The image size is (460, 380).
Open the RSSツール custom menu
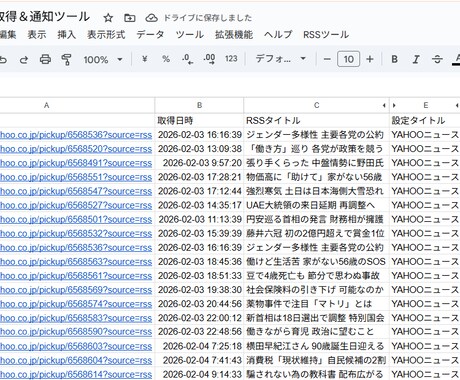coord(326,35)
